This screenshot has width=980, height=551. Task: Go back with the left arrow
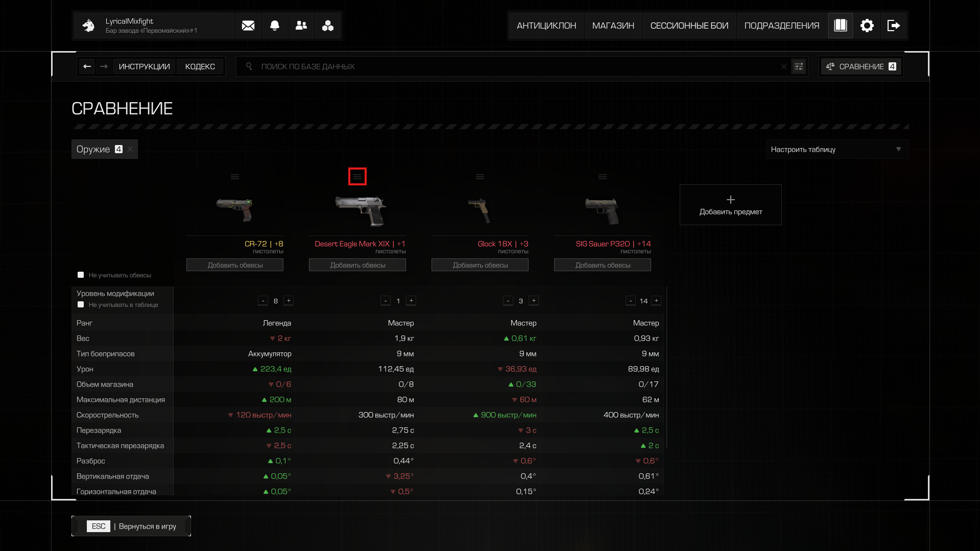87,66
